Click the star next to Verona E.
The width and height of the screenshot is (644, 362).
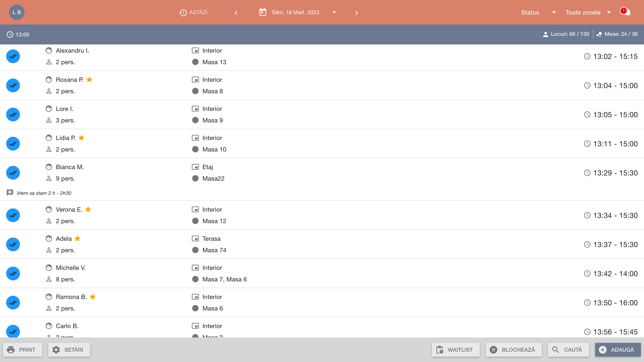[88, 209]
